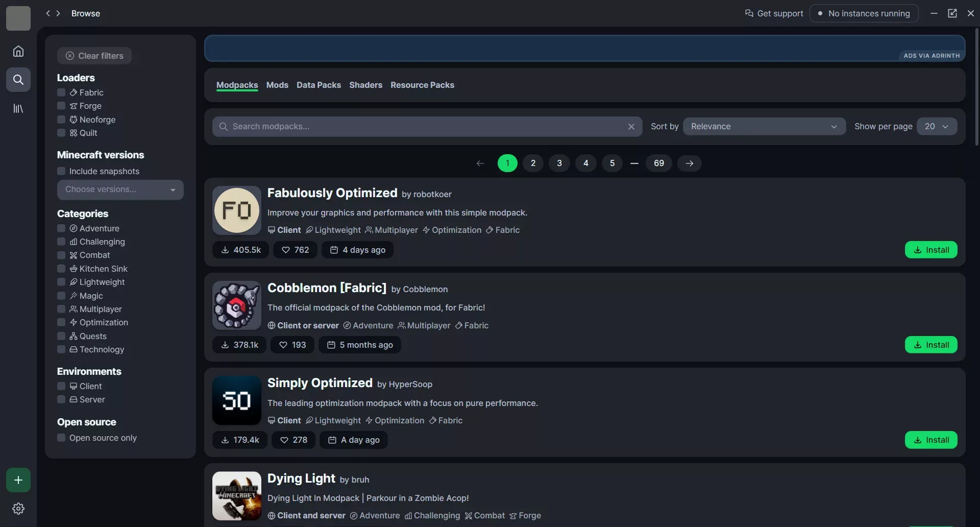Screen dimensions: 980x527
Task: Click Get support link
Action: [x=774, y=13]
